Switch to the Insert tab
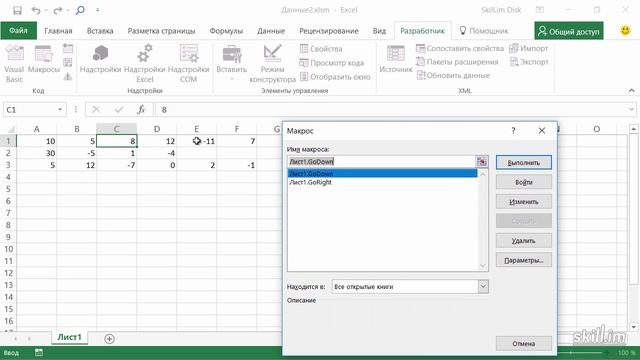This screenshot has height=360, width=640. [100, 31]
